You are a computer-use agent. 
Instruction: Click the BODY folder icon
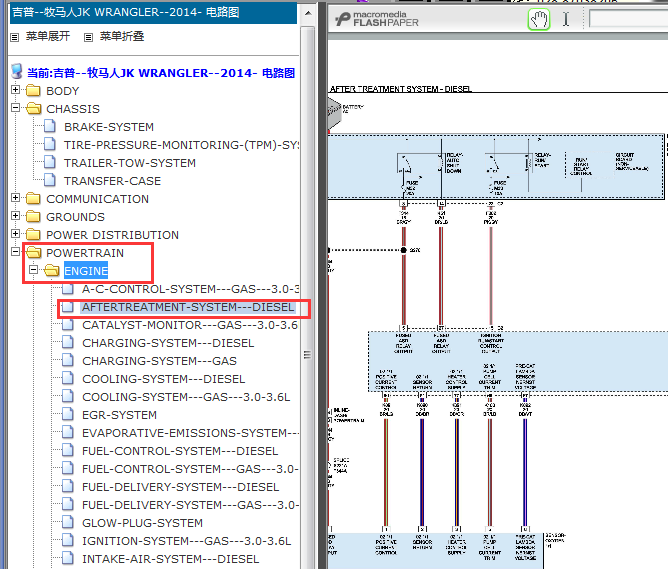pos(33,91)
